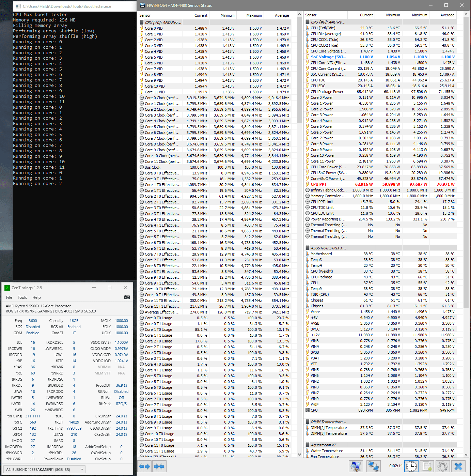Click the scrollbar thumb of the CPU Tctl pane
This screenshot has width=471, height=476.
466,163
